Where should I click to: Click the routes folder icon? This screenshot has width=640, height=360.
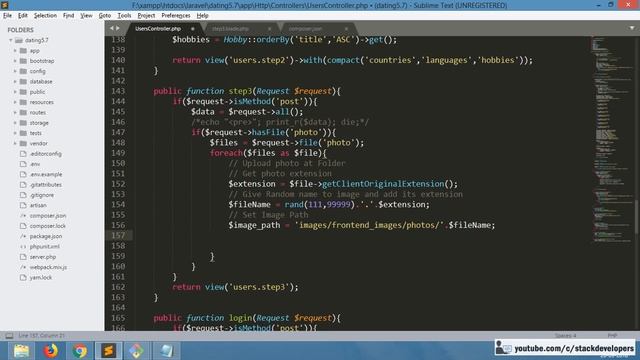(x=23, y=112)
